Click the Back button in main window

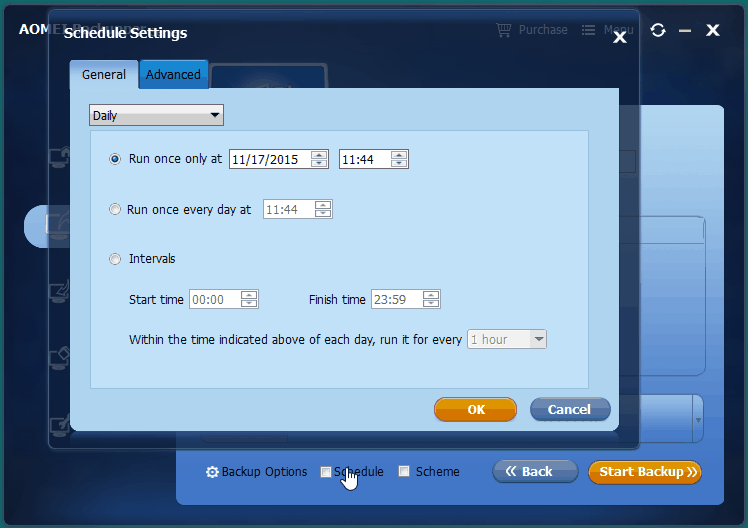pos(535,472)
